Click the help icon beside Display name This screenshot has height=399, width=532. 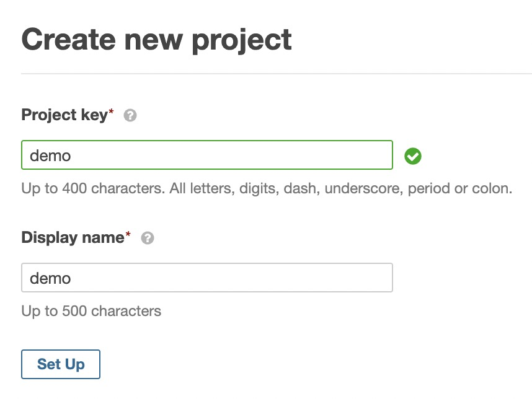(x=148, y=238)
